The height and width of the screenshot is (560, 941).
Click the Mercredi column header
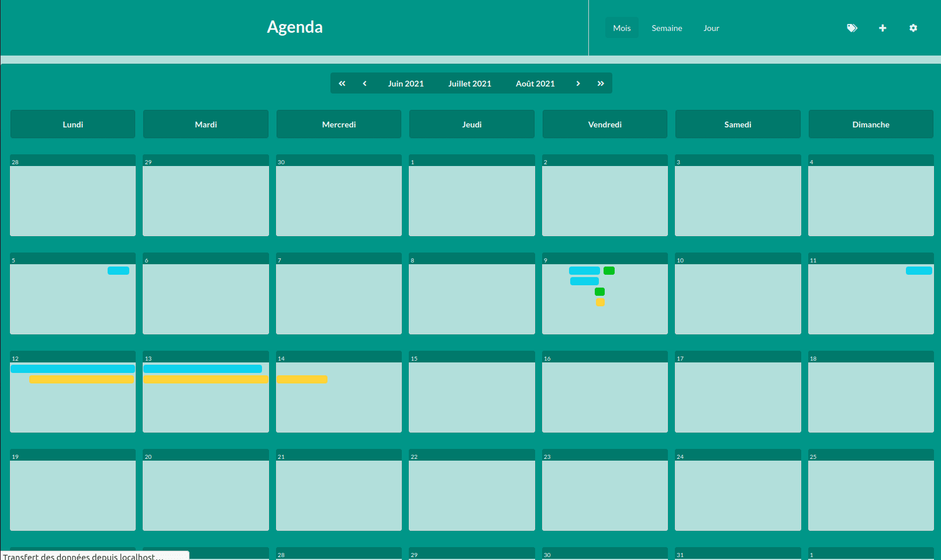point(339,124)
